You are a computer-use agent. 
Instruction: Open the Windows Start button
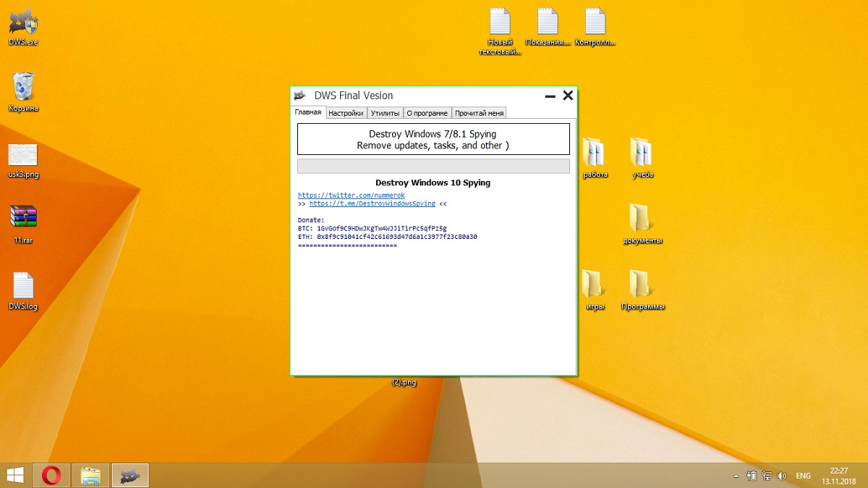pyautogui.click(x=15, y=476)
